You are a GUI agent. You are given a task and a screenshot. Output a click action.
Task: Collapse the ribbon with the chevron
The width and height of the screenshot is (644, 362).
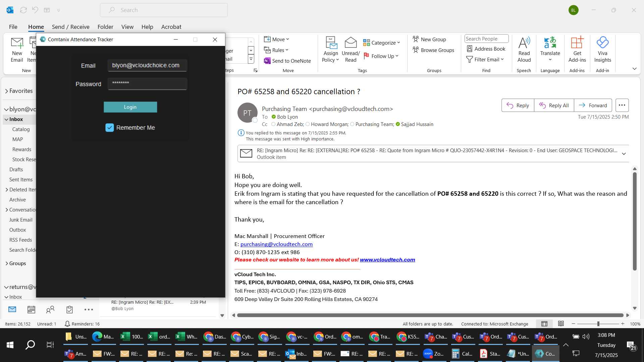point(635,69)
